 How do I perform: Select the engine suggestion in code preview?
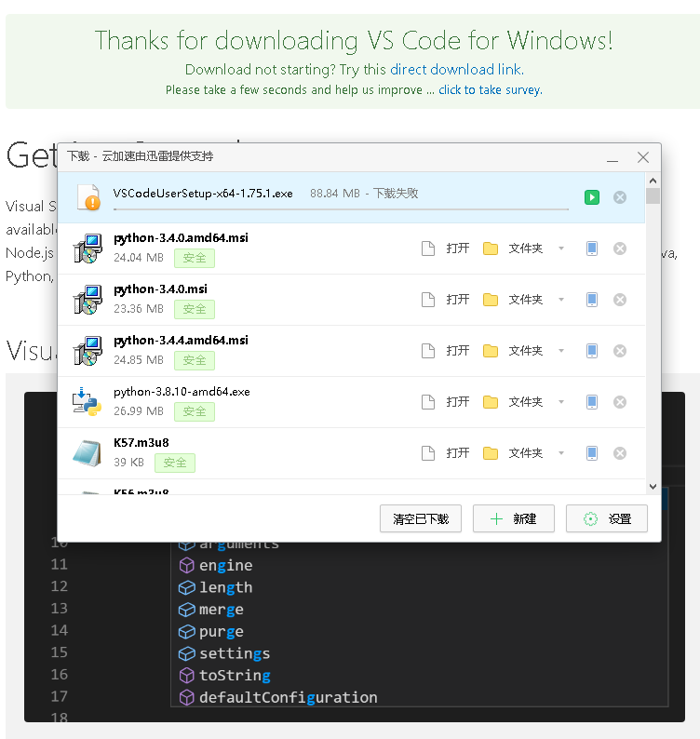click(216, 565)
